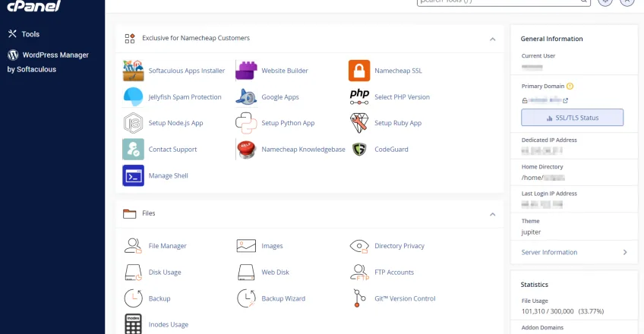644x334 pixels.
Task: Click the cPanel logo
Action: click(34, 6)
